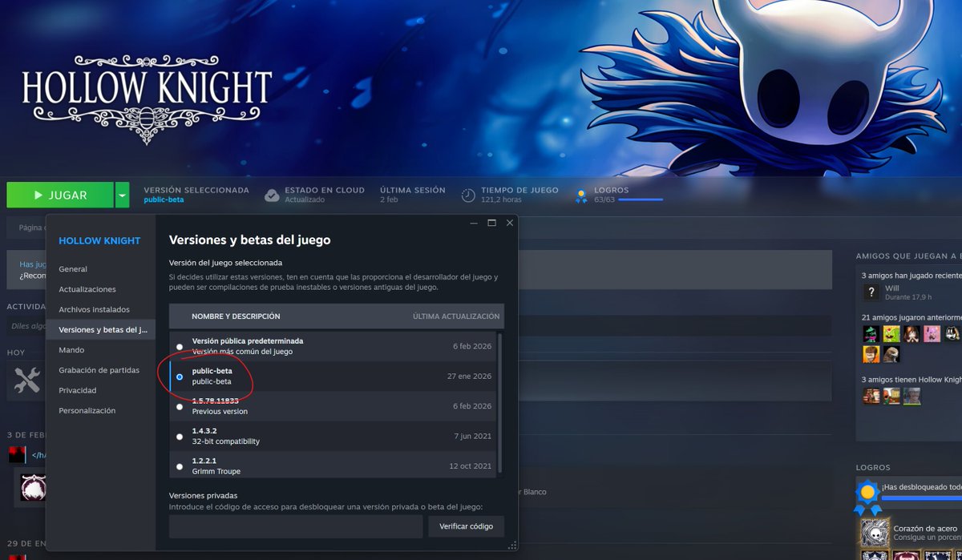Image resolution: width=962 pixels, height=560 pixels.
Task: Open the Grabación de partidas tab
Action: (99, 370)
